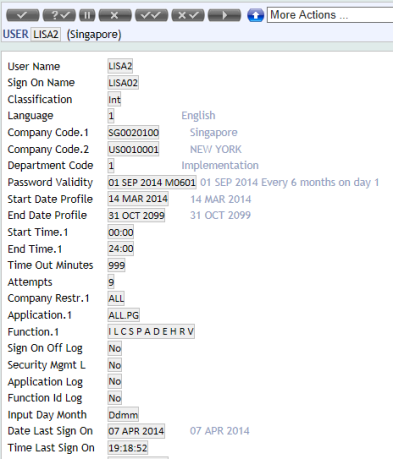Click the Sign On Name field LISA02
Viewport: 393px width, 459px height.
click(x=123, y=83)
